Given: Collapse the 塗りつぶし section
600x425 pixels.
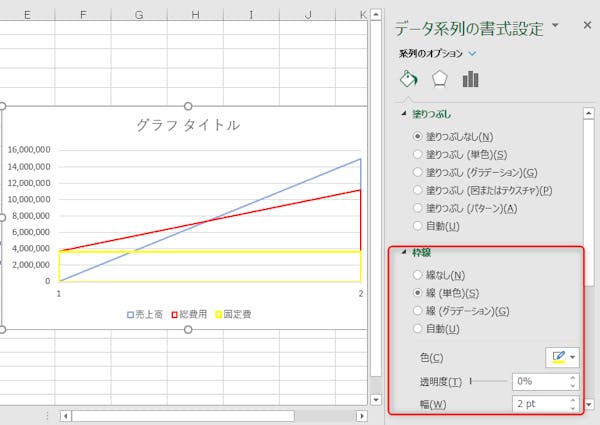Looking at the screenshot, I should pyautogui.click(x=404, y=115).
